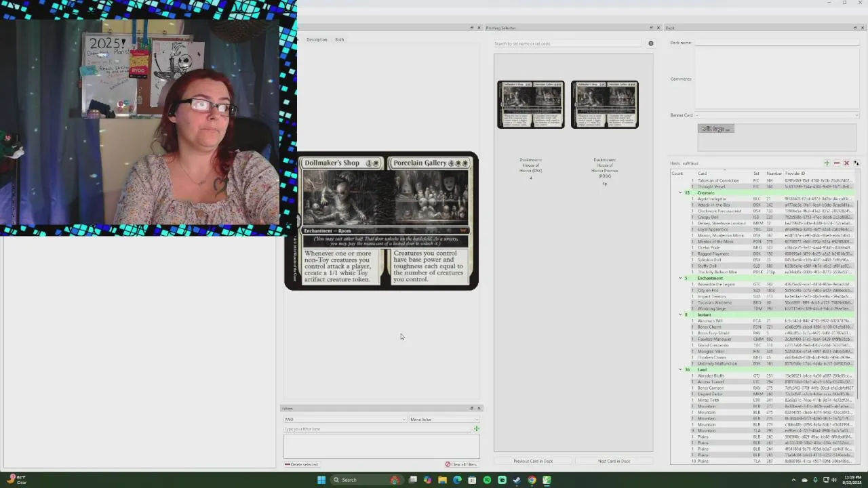Float the Printing Selector dock panel

pyautogui.click(x=651, y=28)
